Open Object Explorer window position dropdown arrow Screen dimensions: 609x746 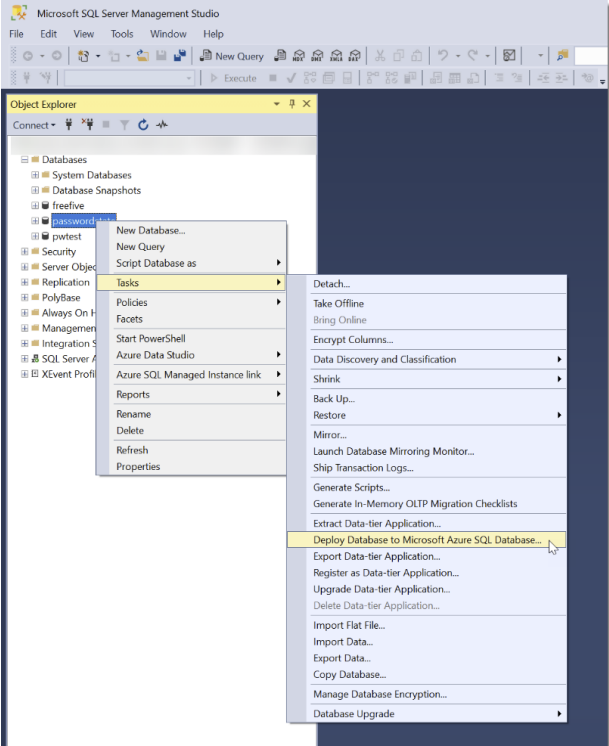click(277, 104)
